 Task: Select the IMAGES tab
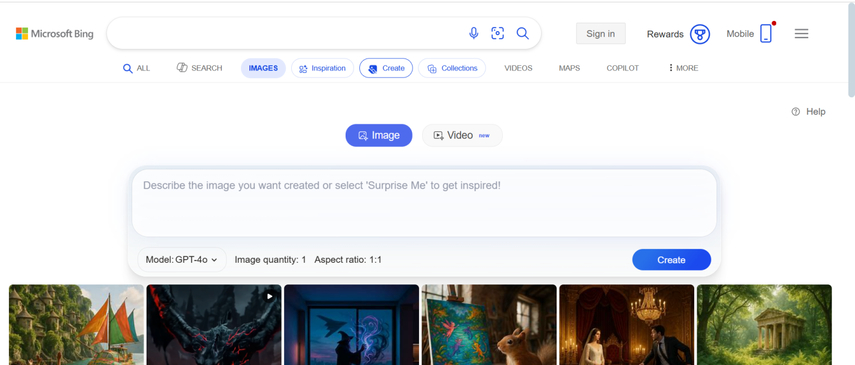(x=263, y=68)
